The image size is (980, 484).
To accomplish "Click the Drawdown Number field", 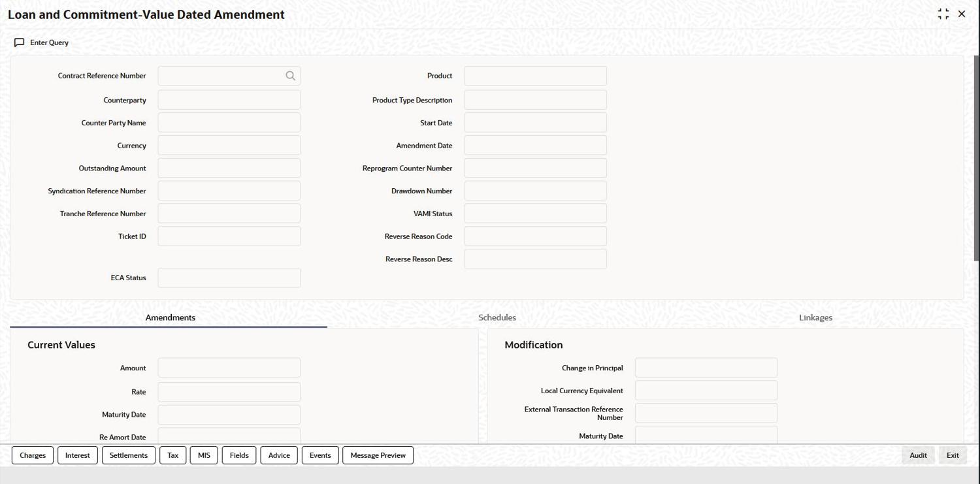I will pos(535,191).
